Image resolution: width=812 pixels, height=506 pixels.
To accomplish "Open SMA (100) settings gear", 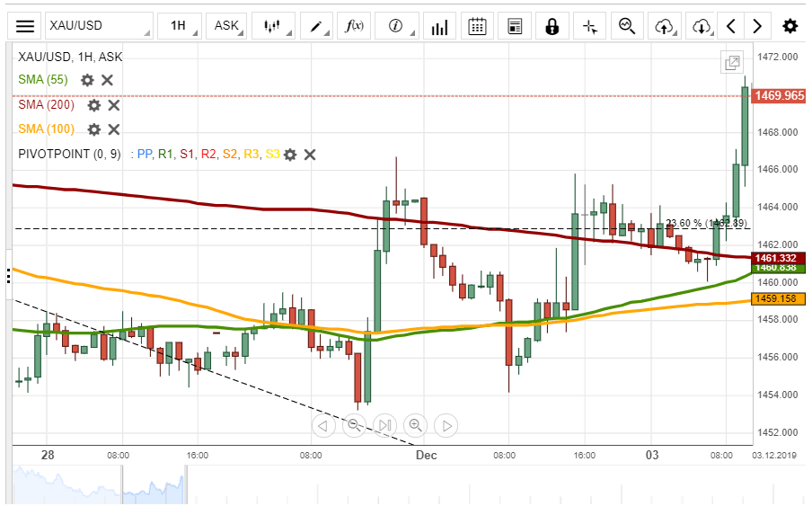I will 93,129.
